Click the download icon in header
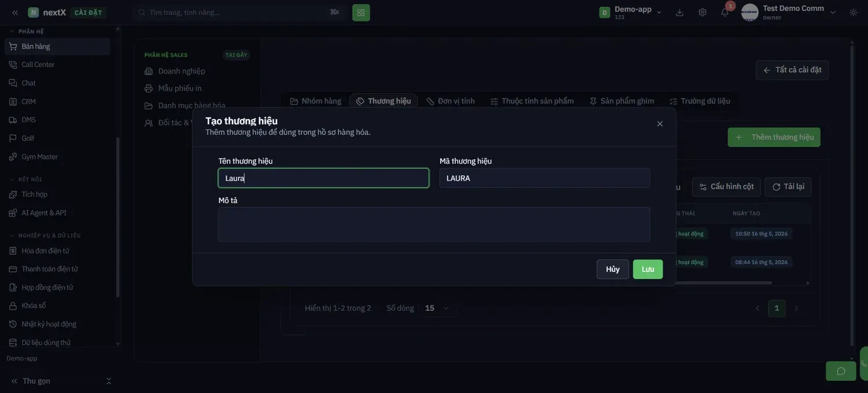This screenshot has height=393, width=868. pos(679,12)
